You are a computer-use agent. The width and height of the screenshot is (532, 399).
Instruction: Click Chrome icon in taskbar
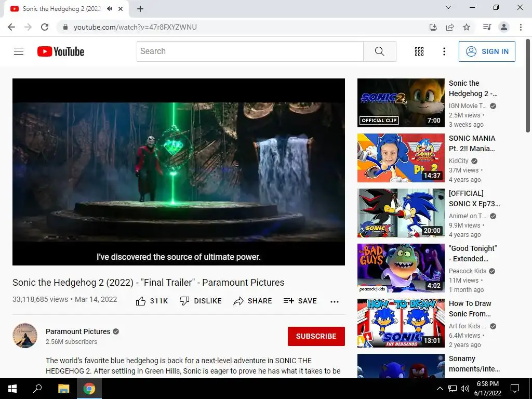[89, 389]
